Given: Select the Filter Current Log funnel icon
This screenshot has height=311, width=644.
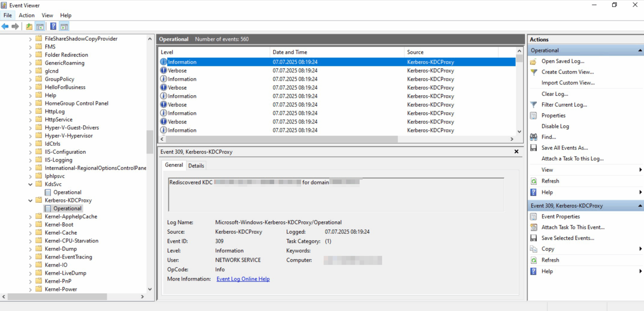Looking at the screenshot, I should (x=534, y=105).
